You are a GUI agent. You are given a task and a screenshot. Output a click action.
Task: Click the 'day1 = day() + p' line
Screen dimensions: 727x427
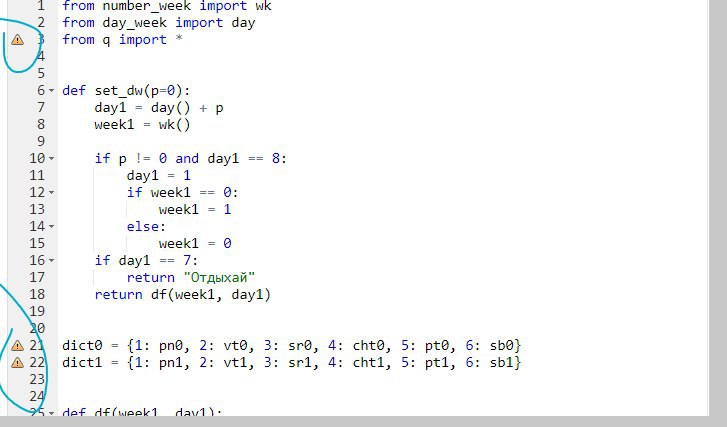click(x=159, y=108)
